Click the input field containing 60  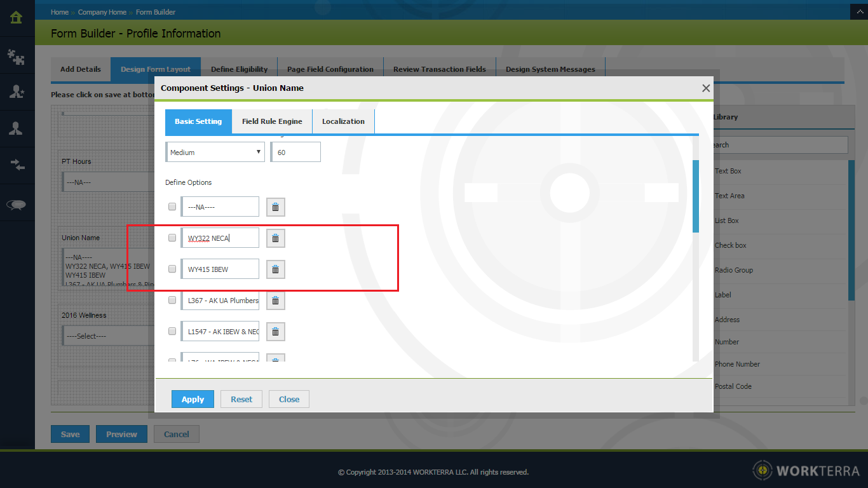pos(295,152)
